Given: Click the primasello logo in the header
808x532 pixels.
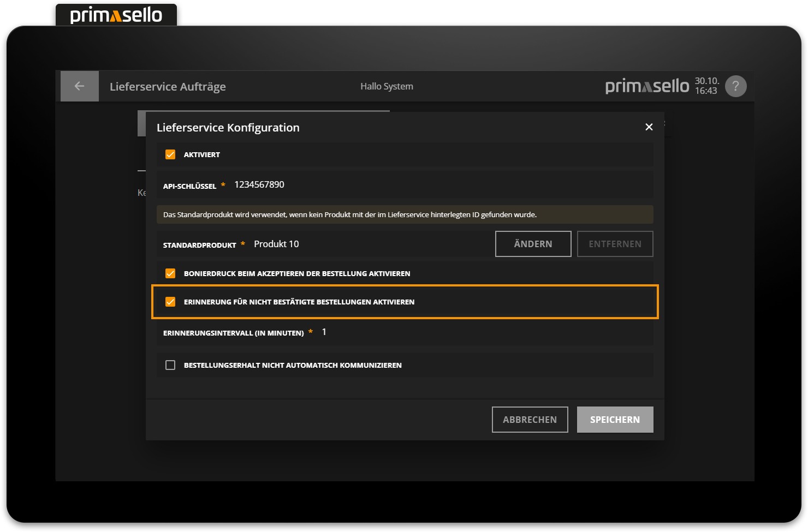Looking at the screenshot, I should (x=646, y=86).
